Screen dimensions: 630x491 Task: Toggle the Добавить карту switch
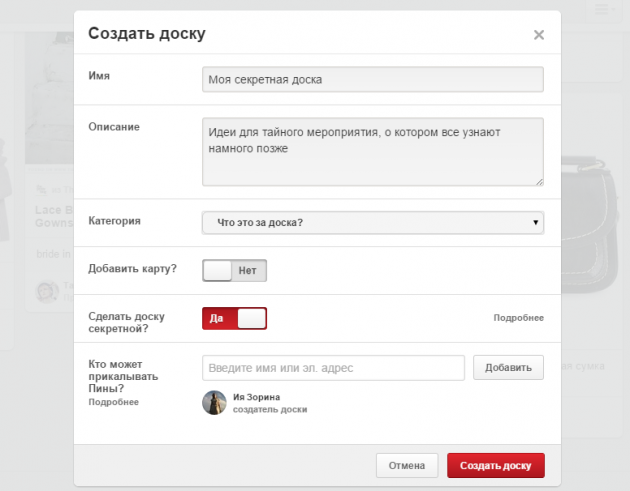(x=234, y=270)
